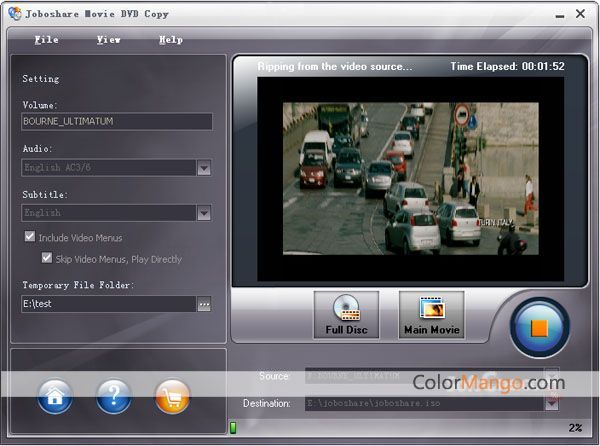Click the shopping cart purchase icon
600x446 pixels.
[x=172, y=397]
